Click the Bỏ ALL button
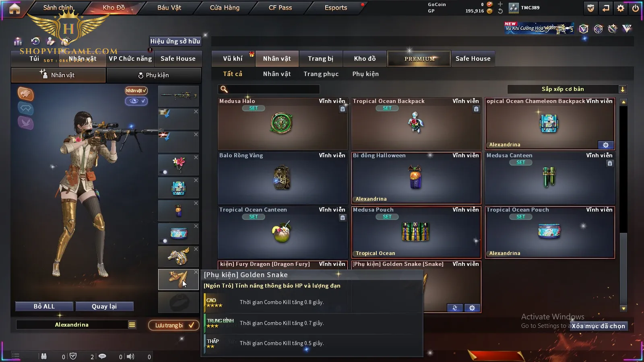Screen dimensions: 644x362 [x=44, y=306]
